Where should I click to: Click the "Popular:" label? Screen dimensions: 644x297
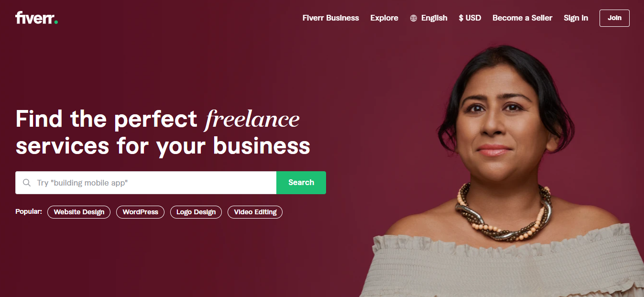coord(29,211)
